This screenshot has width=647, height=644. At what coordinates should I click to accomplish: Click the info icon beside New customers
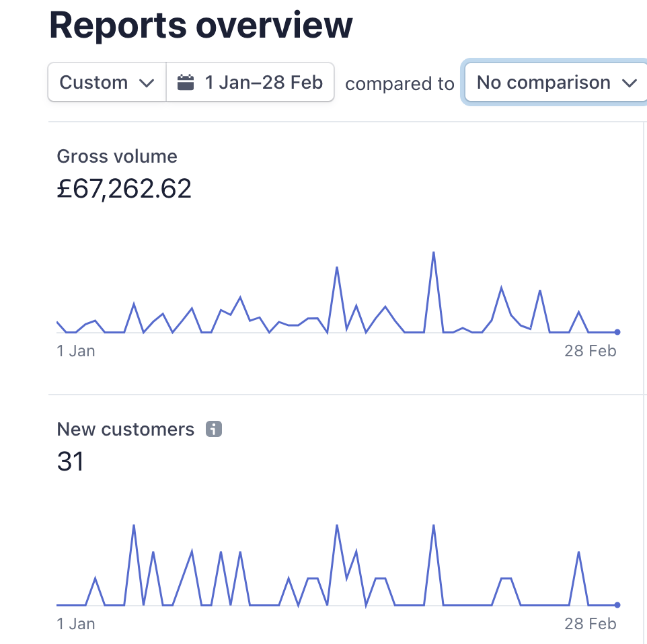pos(214,429)
